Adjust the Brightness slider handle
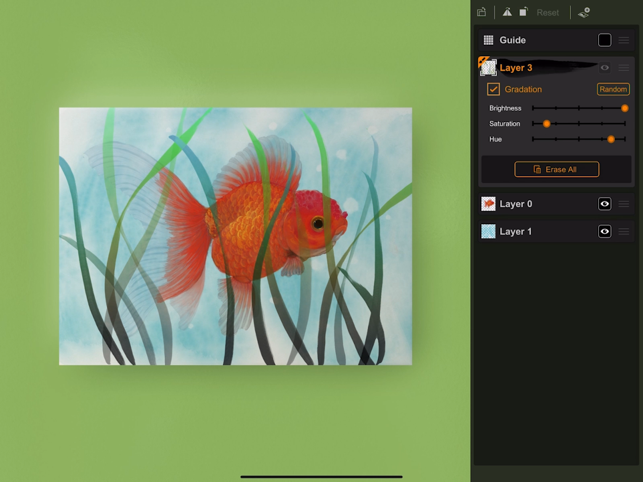Image resolution: width=643 pixels, height=482 pixels. point(625,108)
